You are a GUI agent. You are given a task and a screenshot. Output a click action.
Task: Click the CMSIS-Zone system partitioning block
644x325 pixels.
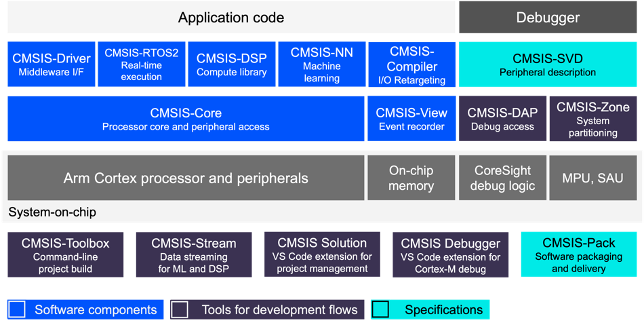(593, 119)
